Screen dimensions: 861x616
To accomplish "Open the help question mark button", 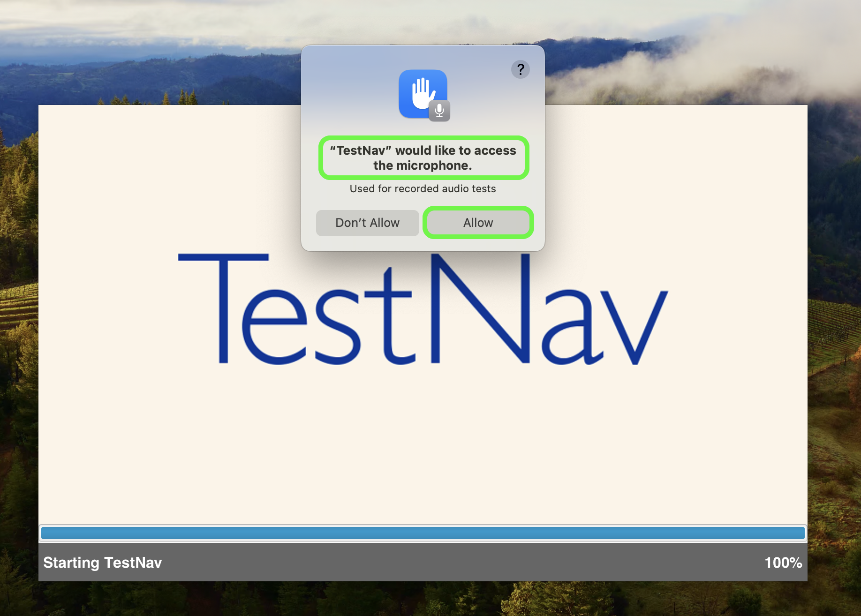I will 520,69.
